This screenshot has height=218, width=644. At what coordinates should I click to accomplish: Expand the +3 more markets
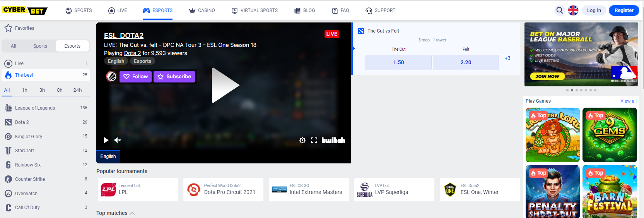[507, 58]
